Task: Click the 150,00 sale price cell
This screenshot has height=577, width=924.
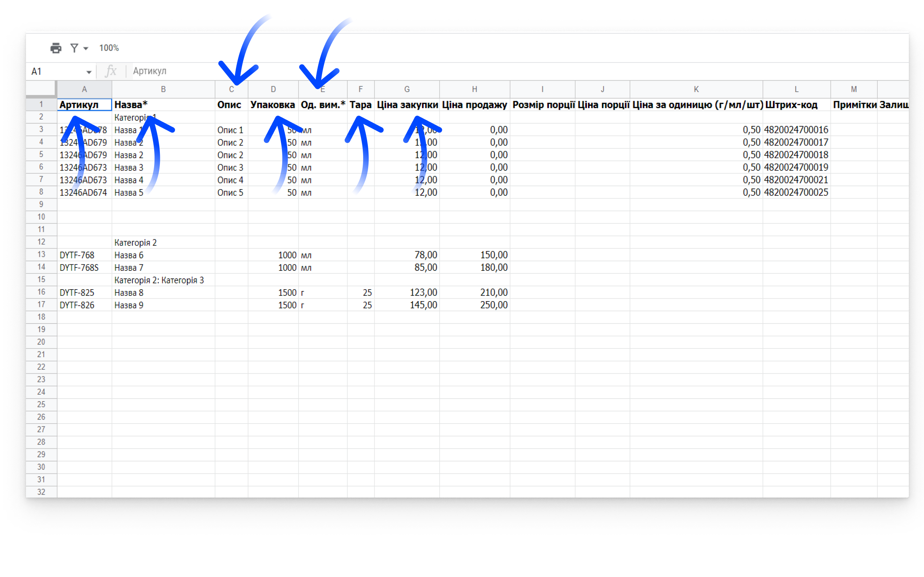Action: (x=474, y=255)
